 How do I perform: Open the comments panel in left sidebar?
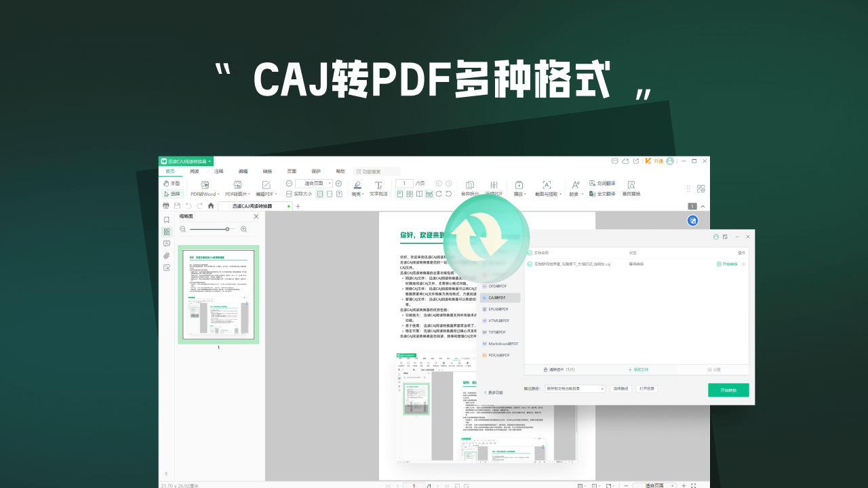coord(167,243)
